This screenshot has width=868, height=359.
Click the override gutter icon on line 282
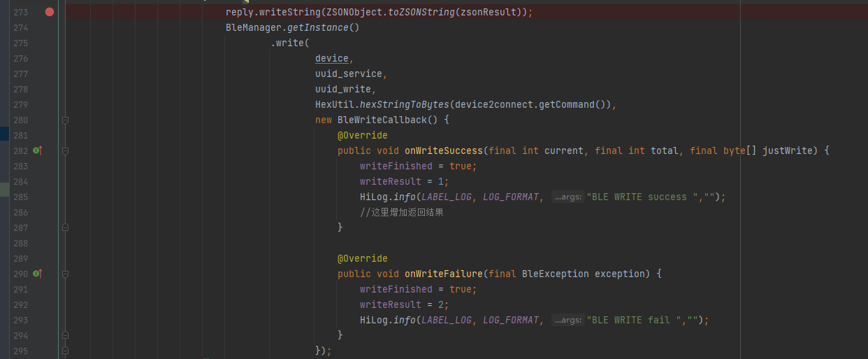38,150
